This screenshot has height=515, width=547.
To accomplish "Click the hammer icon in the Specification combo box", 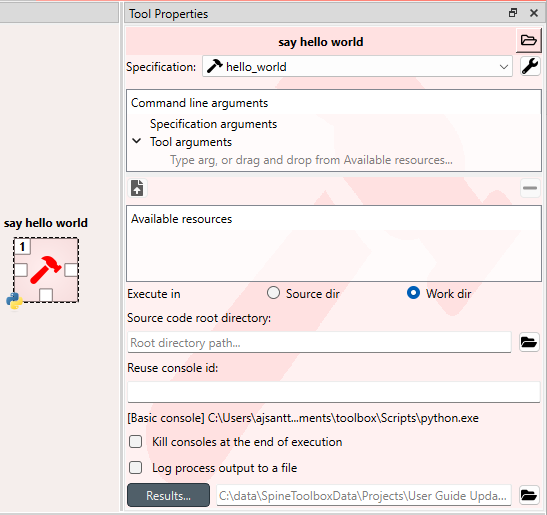I will [x=214, y=66].
